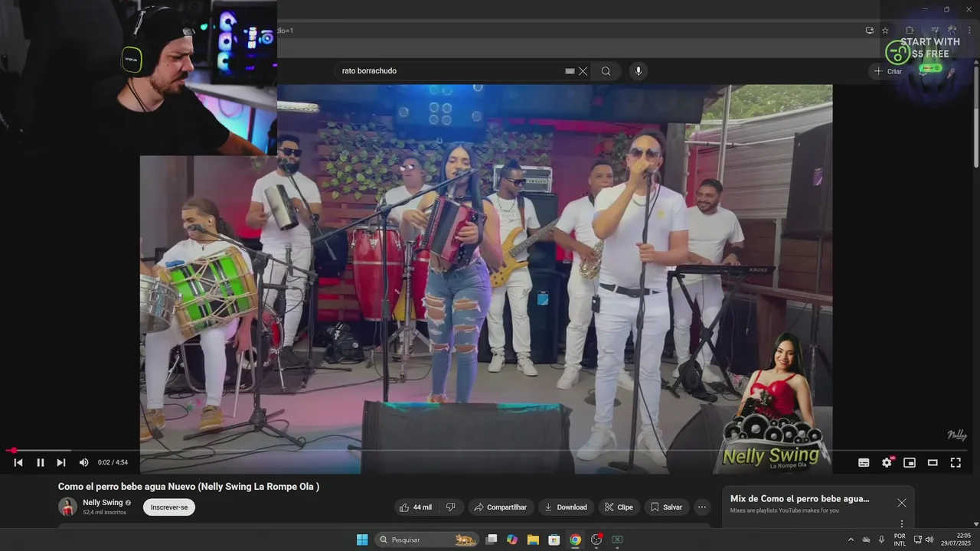Click the search magnifier button
This screenshot has width=980, height=551.
pos(606,71)
